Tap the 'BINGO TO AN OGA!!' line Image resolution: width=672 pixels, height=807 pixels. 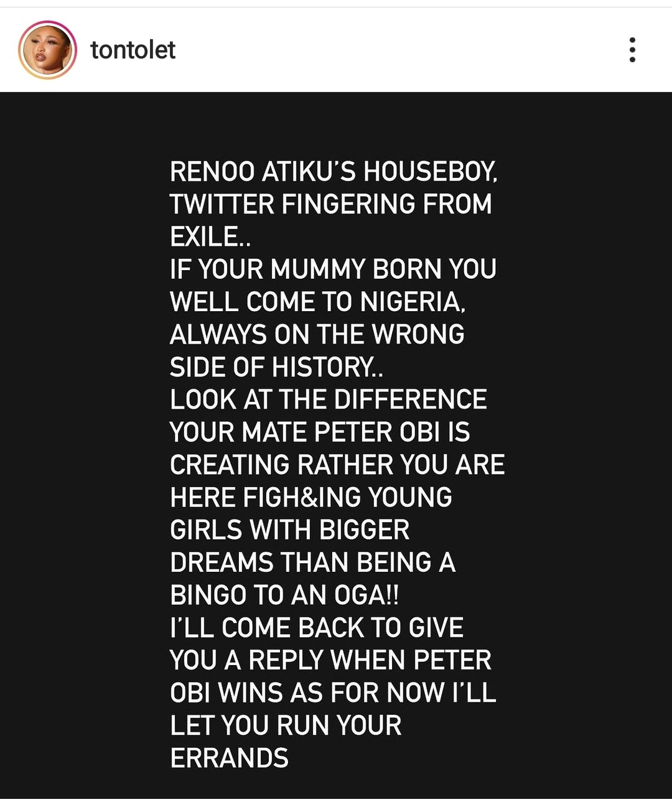coord(284,595)
